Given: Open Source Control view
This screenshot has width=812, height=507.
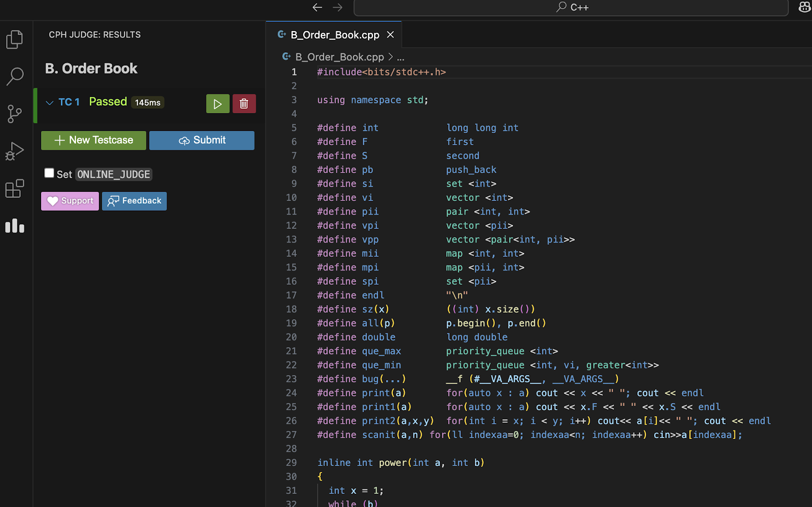Looking at the screenshot, I should point(15,114).
